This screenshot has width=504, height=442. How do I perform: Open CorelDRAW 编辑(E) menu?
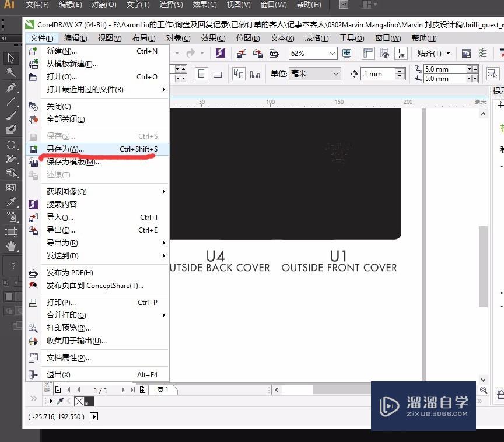coord(75,38)
